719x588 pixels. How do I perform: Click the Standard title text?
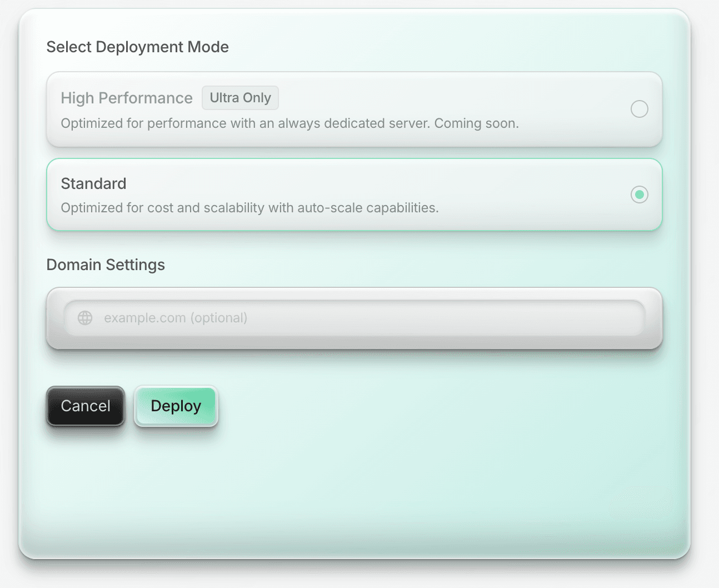tap(93, 183)
